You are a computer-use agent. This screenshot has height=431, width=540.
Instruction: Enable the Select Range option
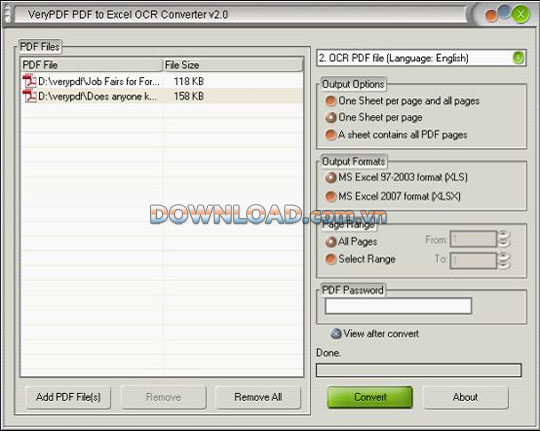[x=331, y=259]
